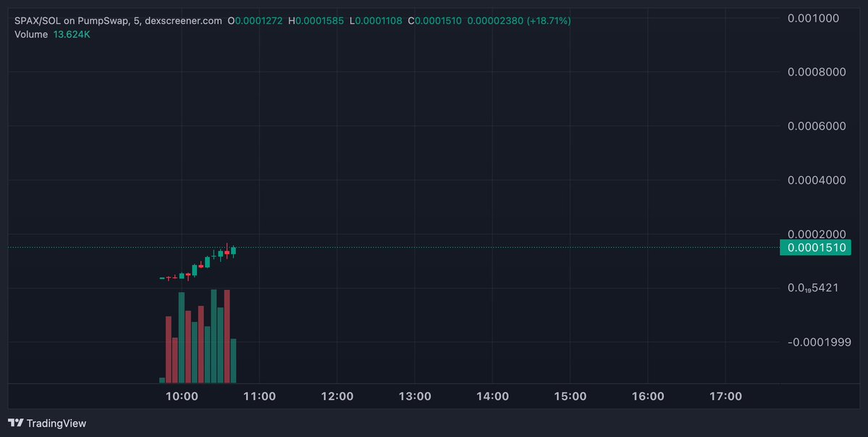This screenshot has height=437, width=868.
Task: Click the 10:00 time axis label
Action: click(182, 396)
